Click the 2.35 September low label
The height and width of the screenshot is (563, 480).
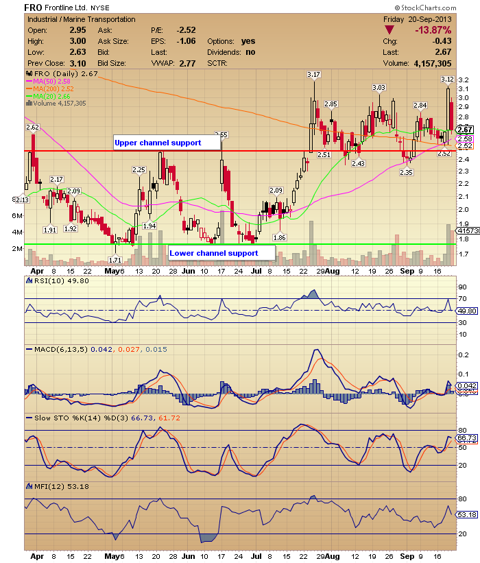click(x=406, y=172)
